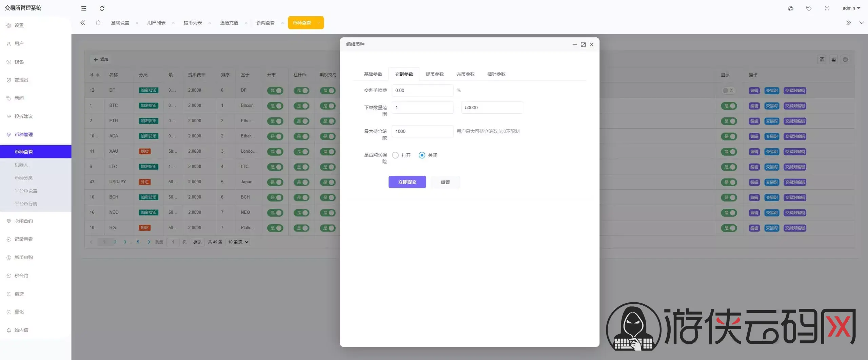Click the tag note icon in header
The image size is (868, 360).
click(809, 8)
